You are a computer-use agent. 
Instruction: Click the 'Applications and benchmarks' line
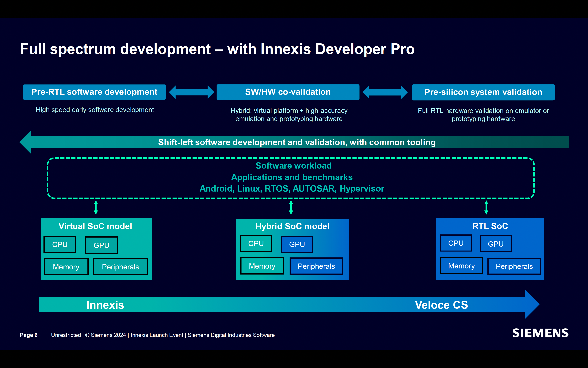(x=292, y=177)
